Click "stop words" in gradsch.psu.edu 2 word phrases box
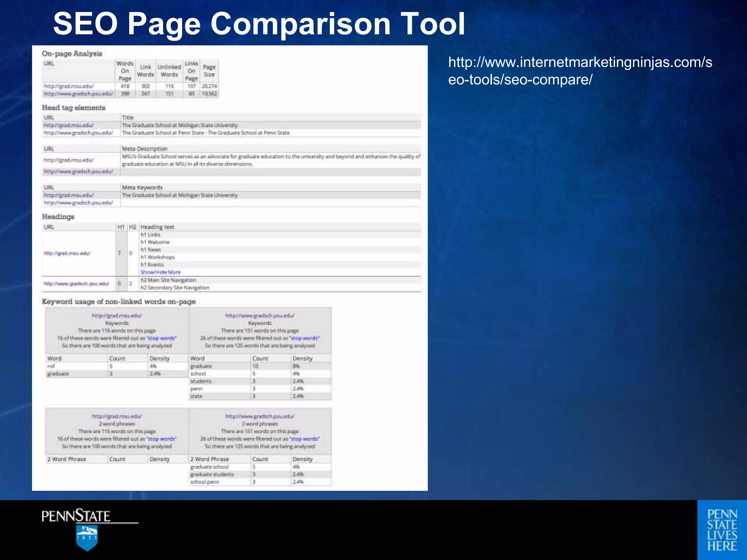747x560 pixels. (x=305, y=439)
